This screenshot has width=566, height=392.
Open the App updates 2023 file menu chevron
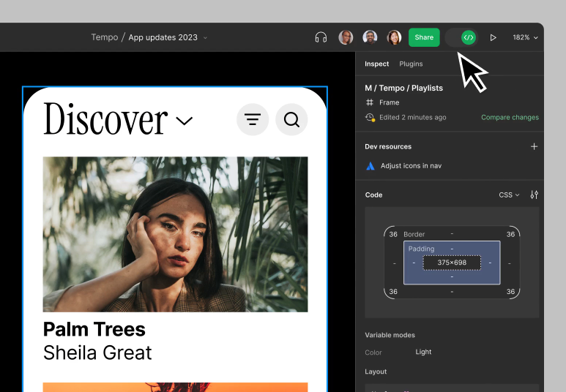(x=205, y=37)
